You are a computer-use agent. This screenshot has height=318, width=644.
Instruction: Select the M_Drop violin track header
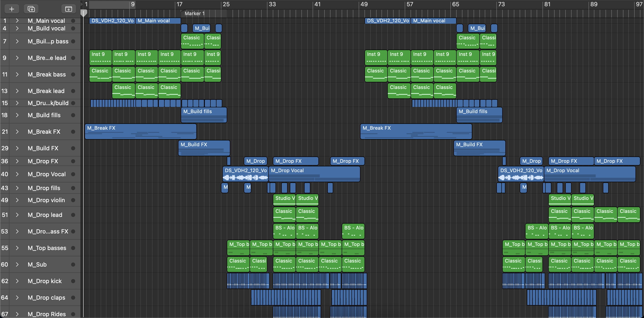(x=46, y=200)
